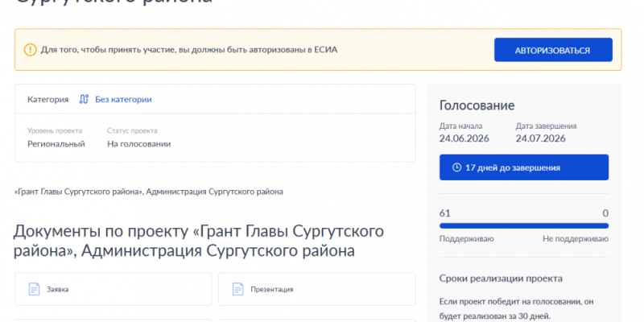Image resolution: width=644 pixels, height=322 pixels.
Task: Click the На голосовании status value
Action: click(138, 144)
